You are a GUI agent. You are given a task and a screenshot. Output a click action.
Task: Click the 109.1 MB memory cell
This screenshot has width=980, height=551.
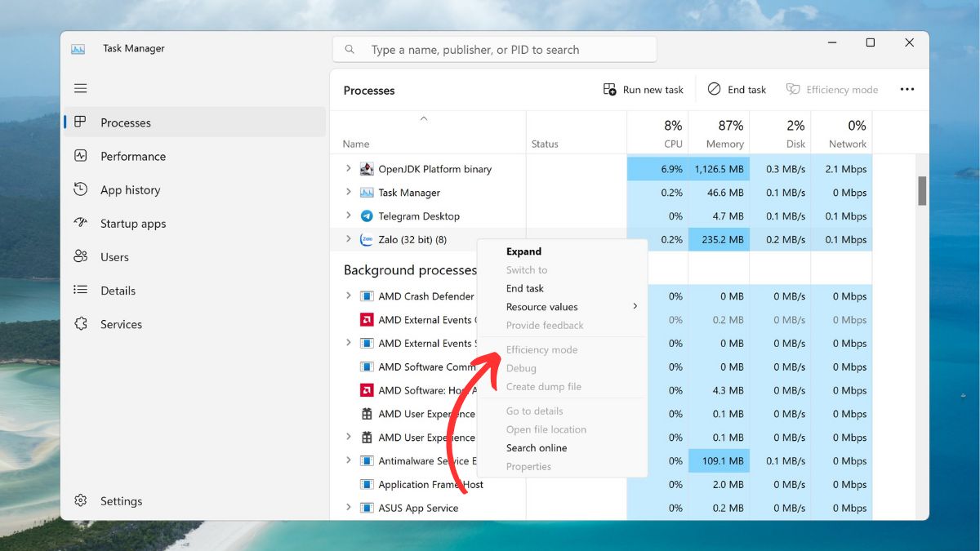coord(719,461)
